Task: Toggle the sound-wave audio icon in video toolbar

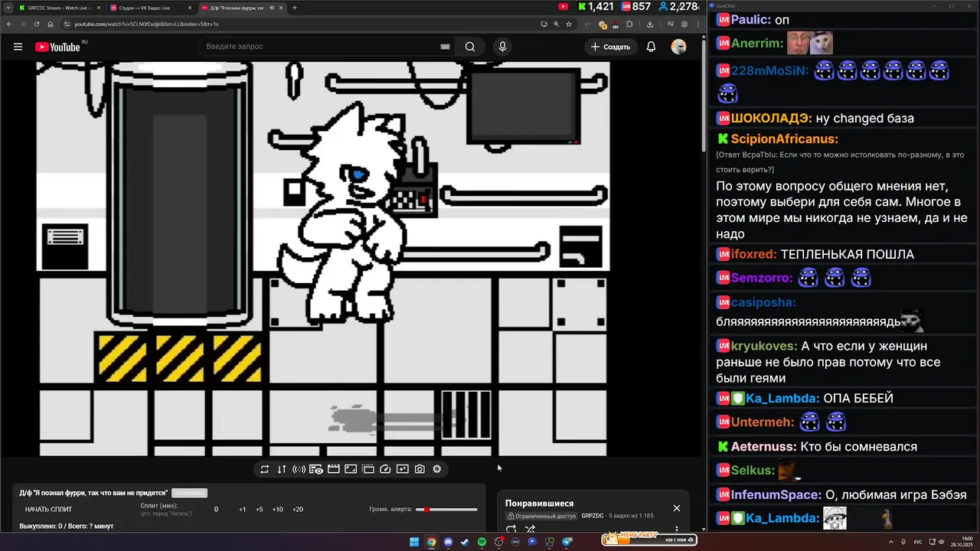Action: pyautogui.click(x=299, y=469)
